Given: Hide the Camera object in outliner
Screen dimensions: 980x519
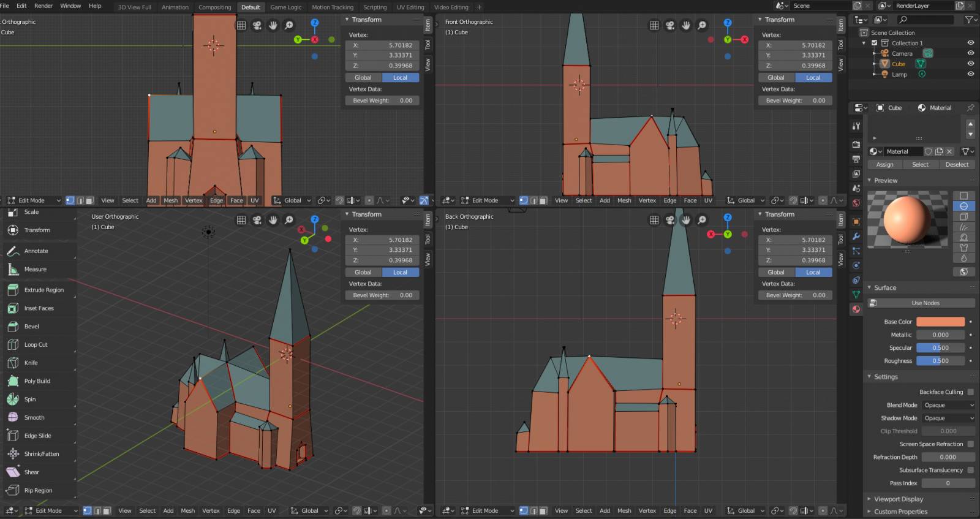Looking at the screenshot, I should tap(970, 53).
